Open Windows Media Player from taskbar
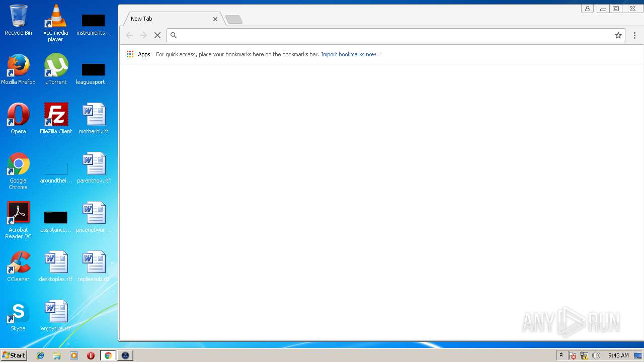The image size is (644, 362). (x=74, y=355)
